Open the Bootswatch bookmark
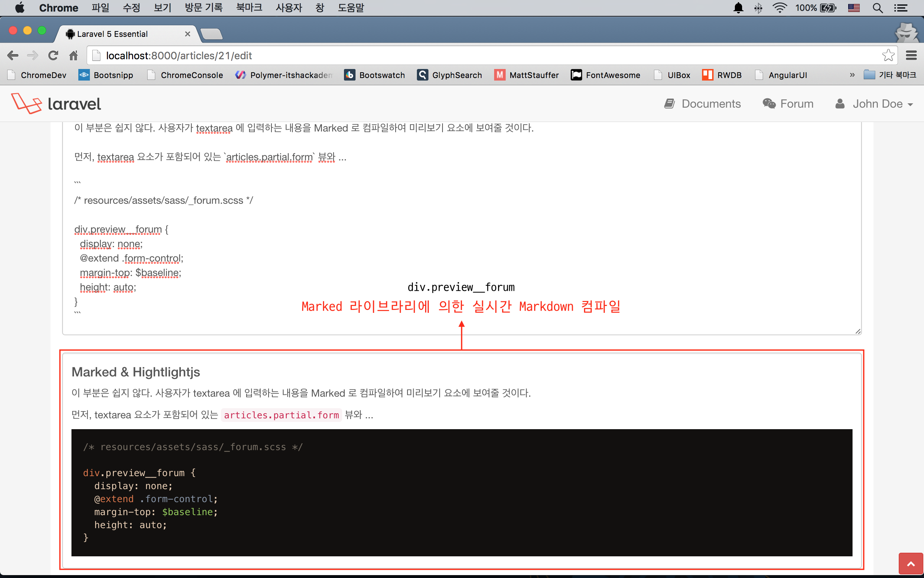Screen dimensions: 924x578 click(375, 75)
